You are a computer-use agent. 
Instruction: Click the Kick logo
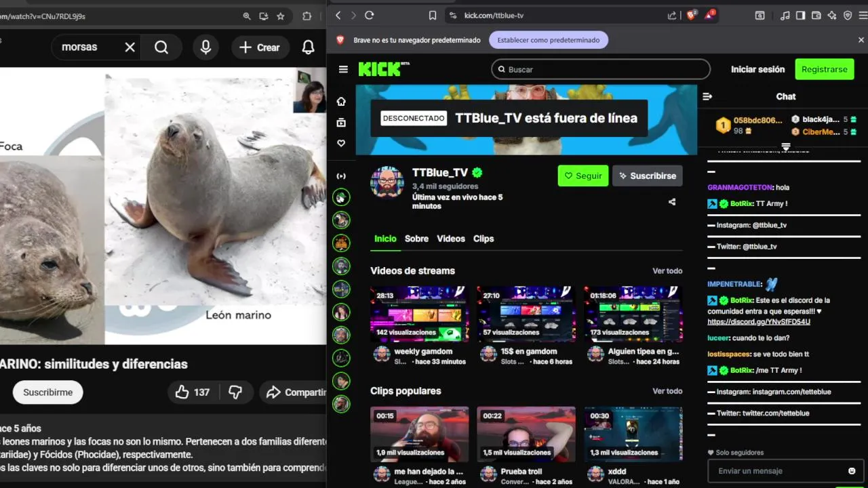(383, 68)
